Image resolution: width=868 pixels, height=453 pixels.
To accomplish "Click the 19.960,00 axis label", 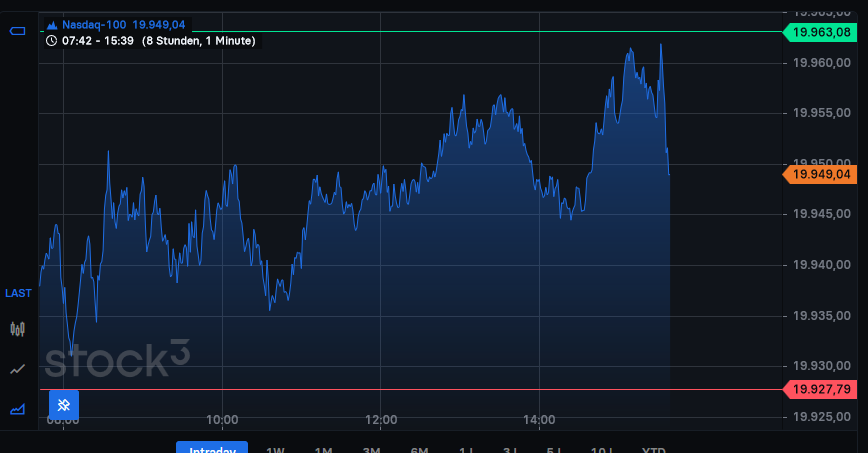I will coord(822,63).
